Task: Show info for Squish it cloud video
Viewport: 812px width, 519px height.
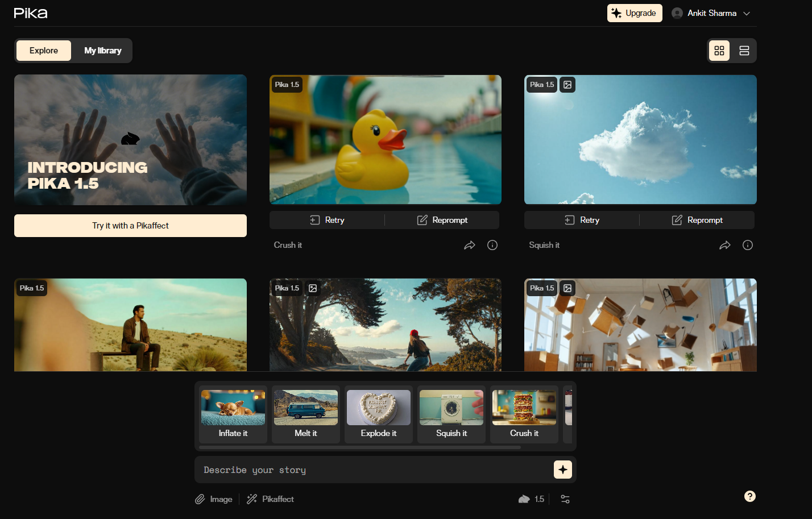Action: pos(747,245)
